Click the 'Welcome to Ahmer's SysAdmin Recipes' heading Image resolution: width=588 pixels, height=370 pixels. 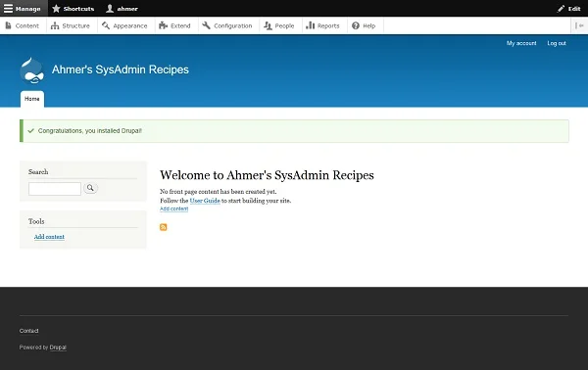tap(267, 175)
